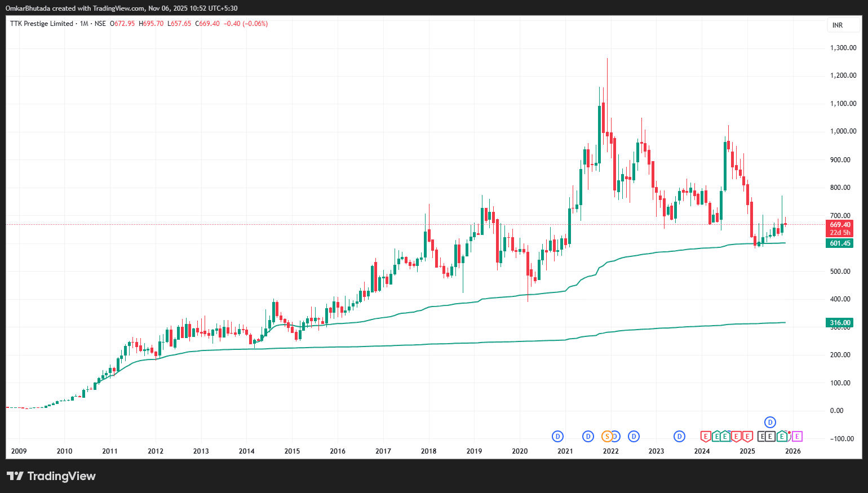Click the green earnings marker beside the purple one

782,436
